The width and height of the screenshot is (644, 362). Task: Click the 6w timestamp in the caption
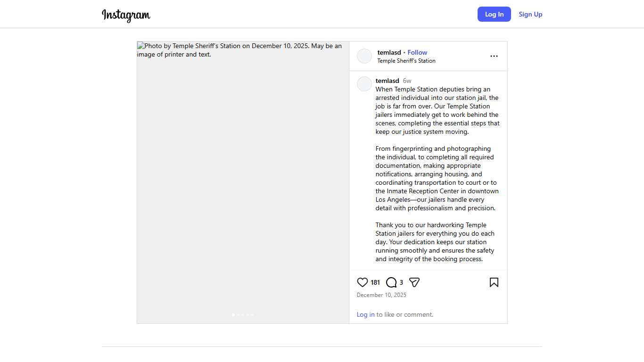pyautogui.click(x=407, y=81)
